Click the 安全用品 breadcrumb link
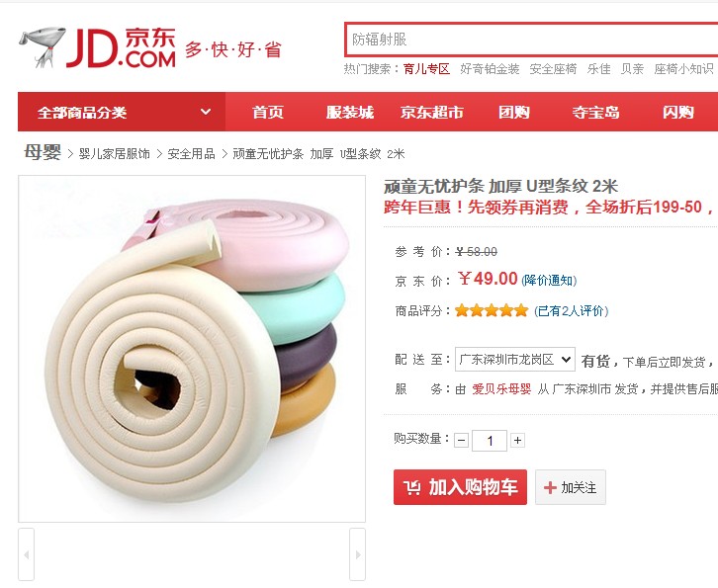The width and height of the screenshot is (718, 588). (191, 154)
